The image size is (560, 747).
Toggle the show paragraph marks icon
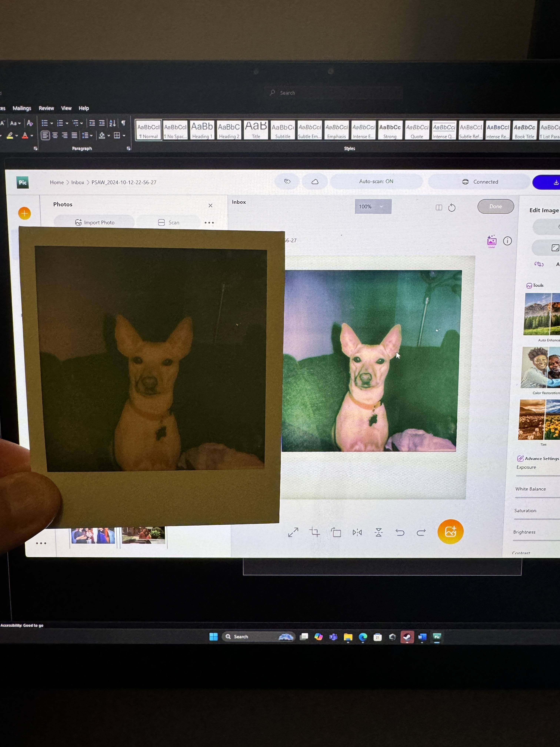coord(124,123)
